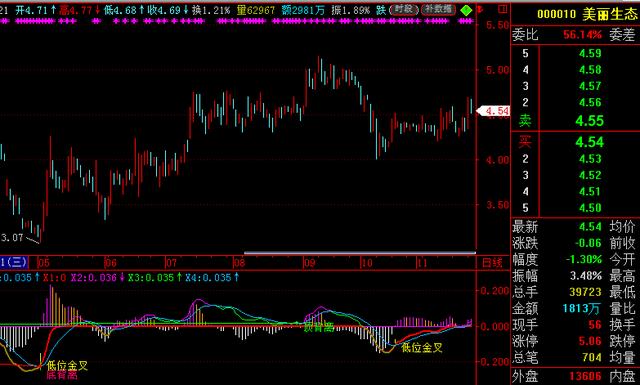The width and height of the screenshot is (640, 385).
Task: Open the highlighted (三) date selector box
Action: 14,262
